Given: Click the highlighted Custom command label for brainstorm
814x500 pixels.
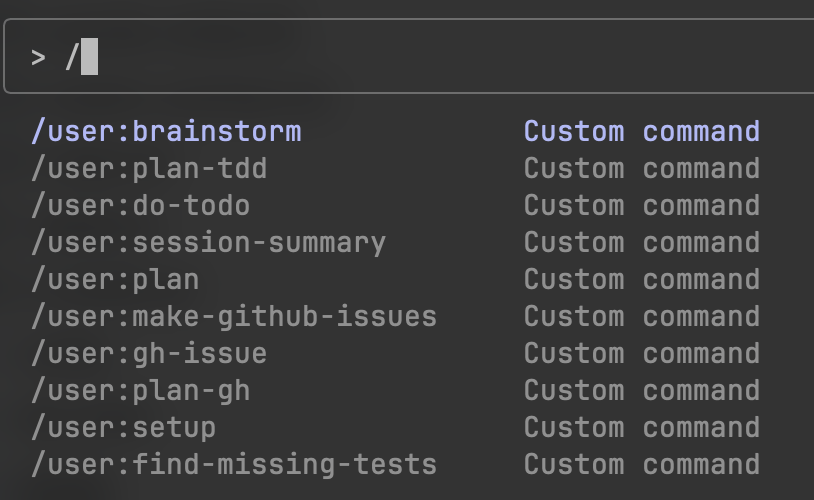Looking at the screenshot, I should pos(641,132).
